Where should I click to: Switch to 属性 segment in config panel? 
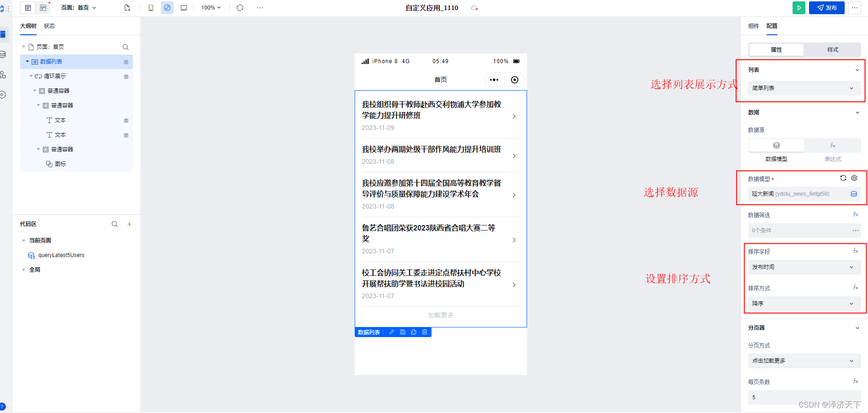pyautogui.click(x=776, y=50)
